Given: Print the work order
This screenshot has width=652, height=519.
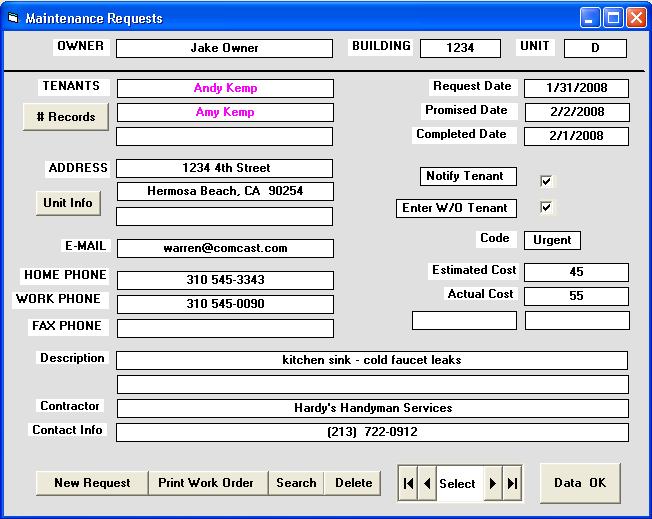Looking at the screenshot, I should 206,483.
